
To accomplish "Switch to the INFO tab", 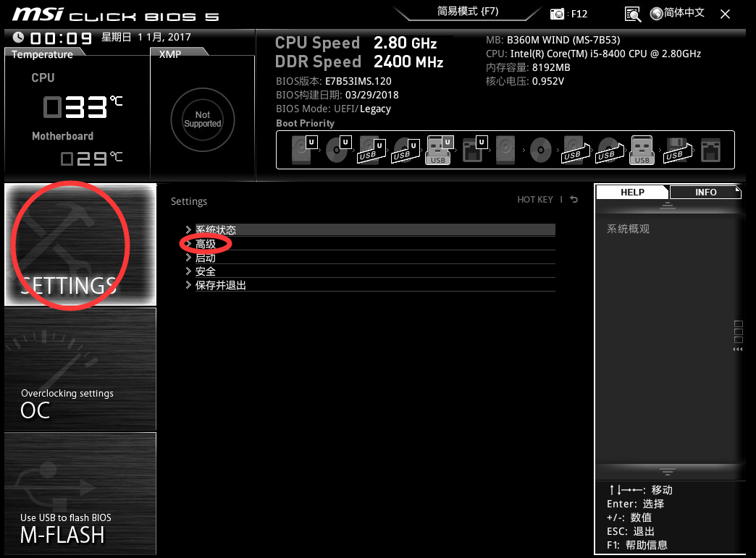I will click(705, 193).
